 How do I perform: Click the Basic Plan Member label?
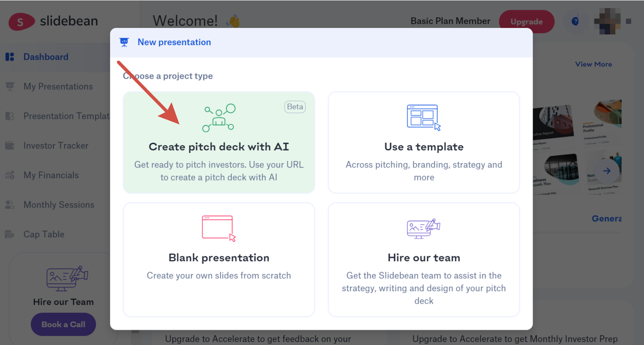(x=450, y=21)
